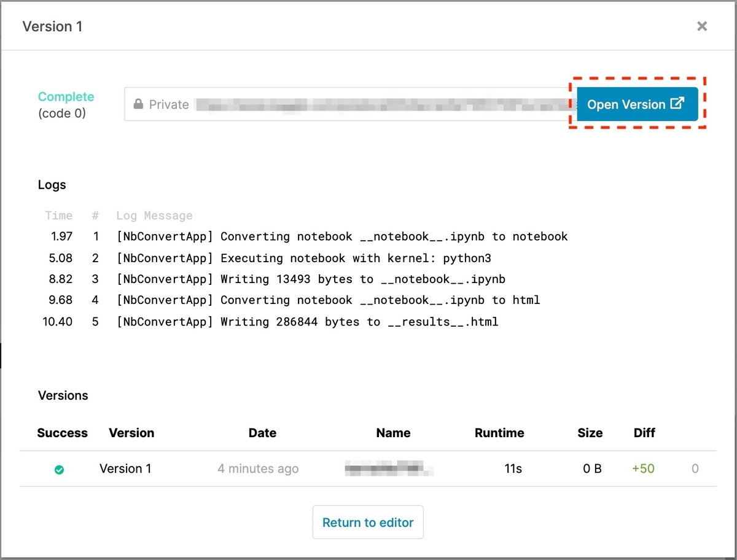Viewport: 737px width, 560px height.
Task: Click the Version column header
Action: tap(131, 433)
